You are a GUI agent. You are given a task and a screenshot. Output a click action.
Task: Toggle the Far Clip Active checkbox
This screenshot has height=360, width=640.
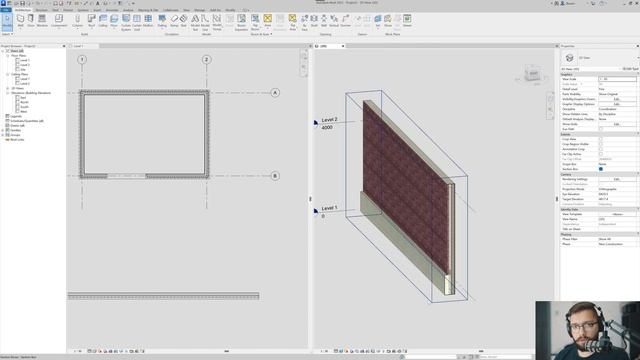coord(600,154)
